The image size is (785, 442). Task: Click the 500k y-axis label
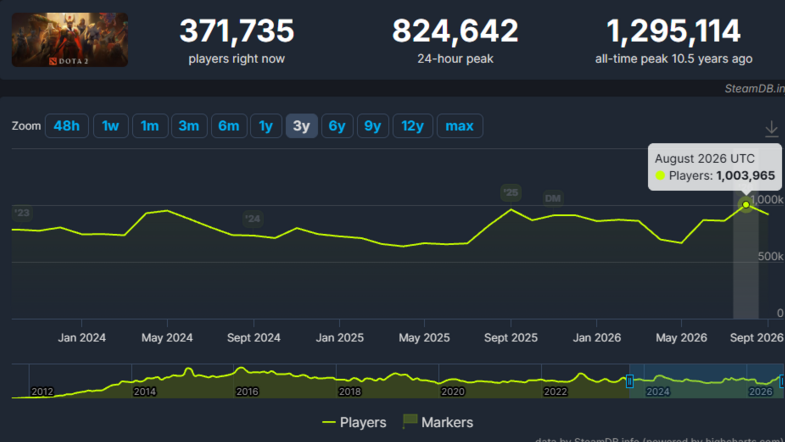[x=770, y=256]
